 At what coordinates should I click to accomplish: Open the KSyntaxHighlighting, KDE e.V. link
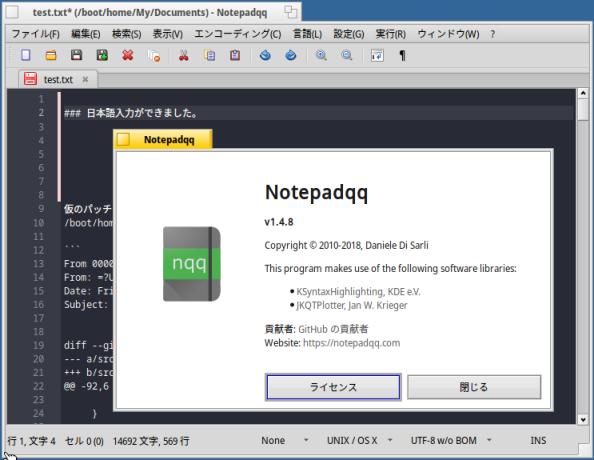tap(358, 292)
